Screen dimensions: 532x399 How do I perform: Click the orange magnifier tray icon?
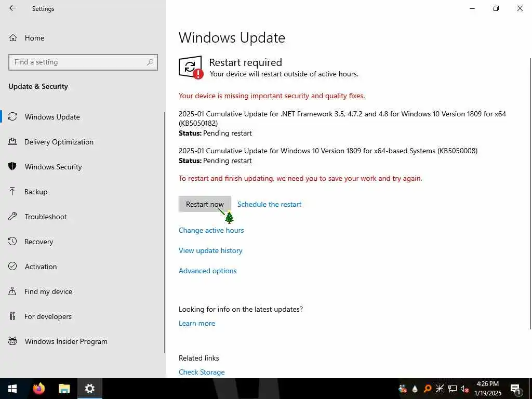point(428,389)
